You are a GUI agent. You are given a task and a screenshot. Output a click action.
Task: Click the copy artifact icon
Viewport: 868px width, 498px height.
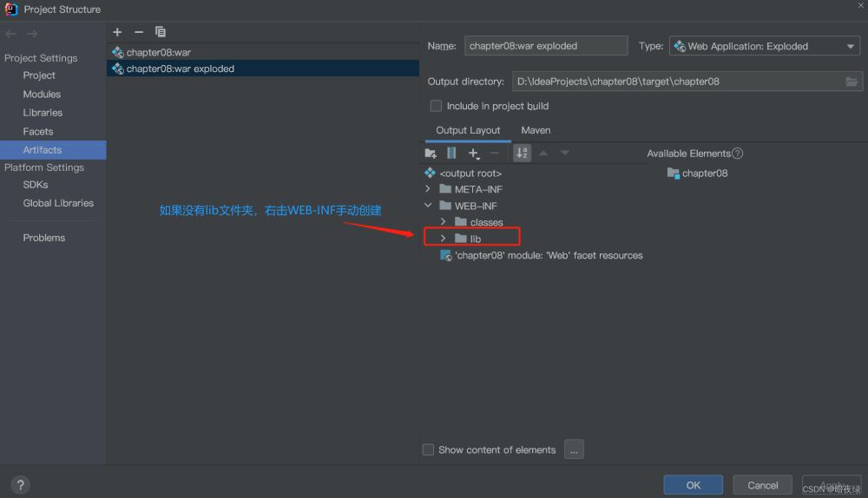(161, 32)
